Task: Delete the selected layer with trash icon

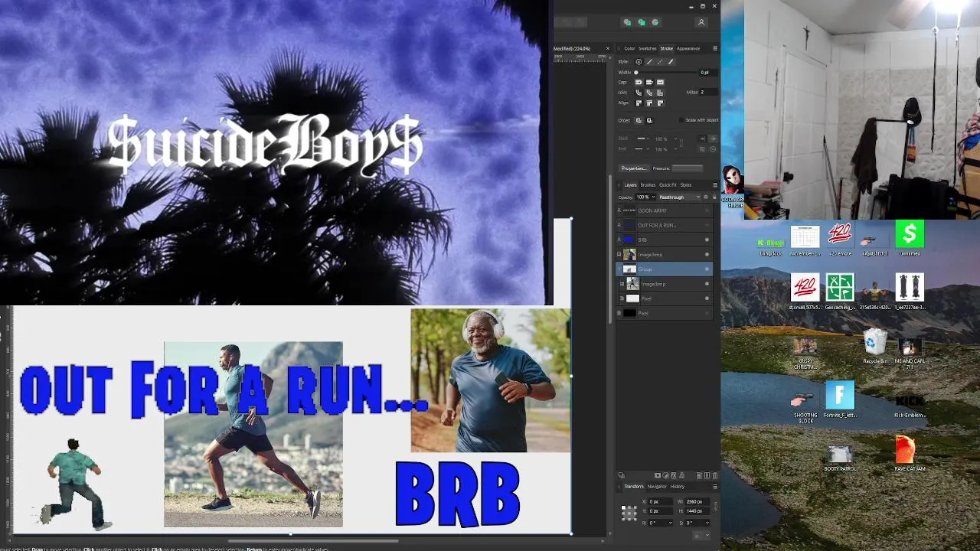Action: [x=715, y=475]
